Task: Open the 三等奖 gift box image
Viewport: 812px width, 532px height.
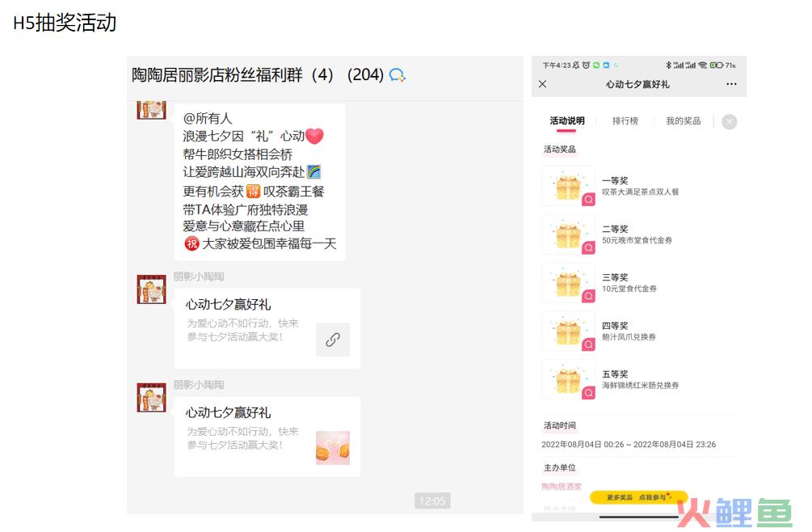Action: coord(568,282)
